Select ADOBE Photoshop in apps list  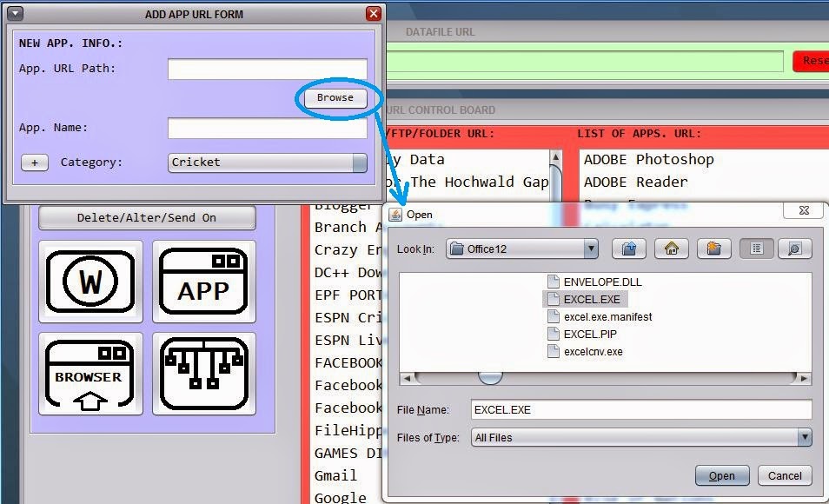648,159
